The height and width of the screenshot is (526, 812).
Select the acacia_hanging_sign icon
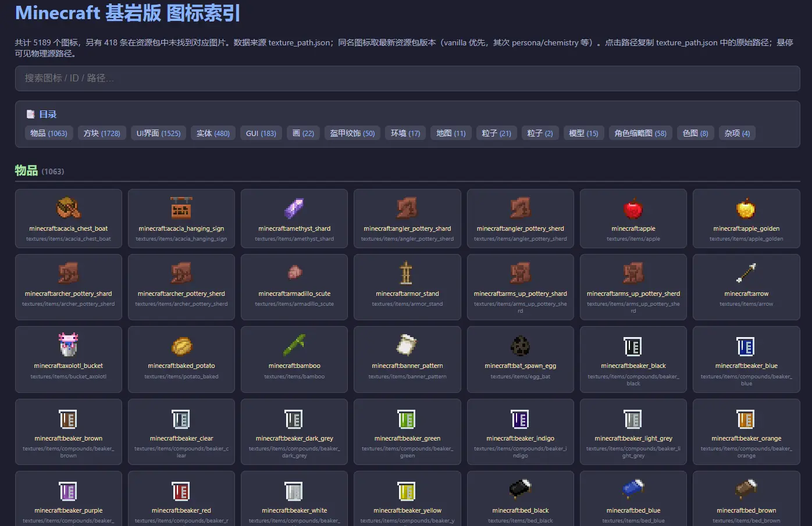(x=181, y=207)
